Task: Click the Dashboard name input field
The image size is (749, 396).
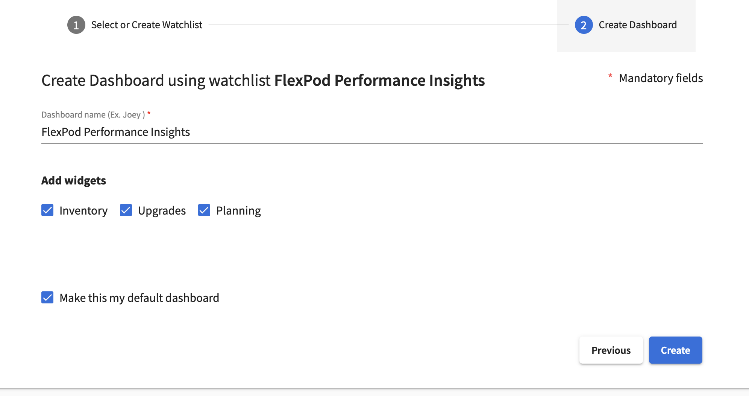Action: pyautogui.click(x=372, y=132)
